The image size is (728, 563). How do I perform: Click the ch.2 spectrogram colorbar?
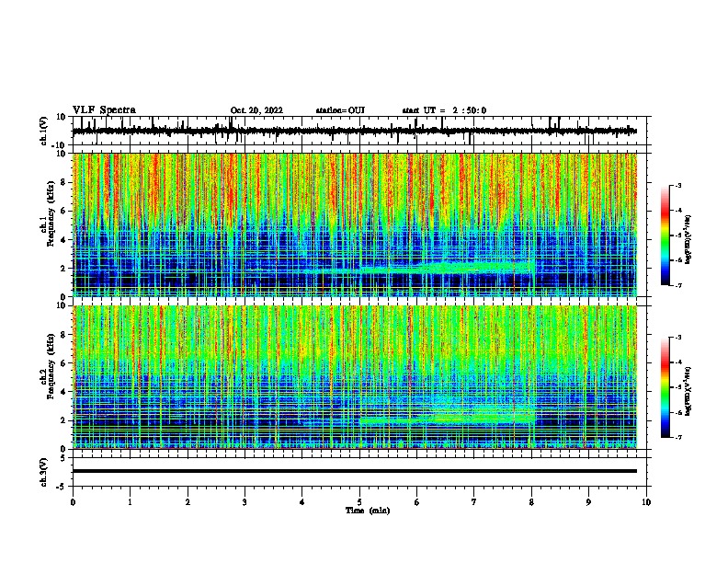pyautogui.click(x=665, y=387)
